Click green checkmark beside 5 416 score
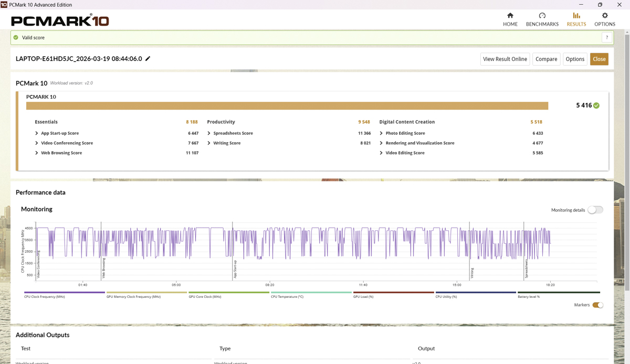 coord(596,105)
